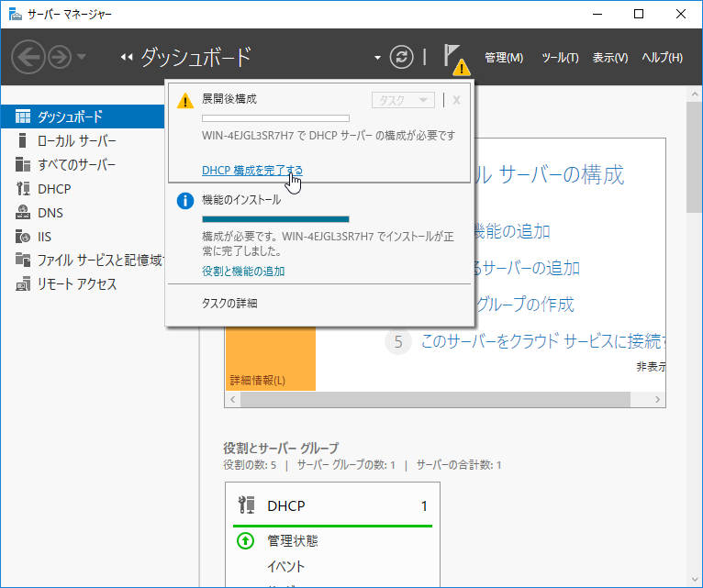The image size is (703, 588).
Task: Click the ダッシュボード sidebar grid icon
Action: (23, 116)
